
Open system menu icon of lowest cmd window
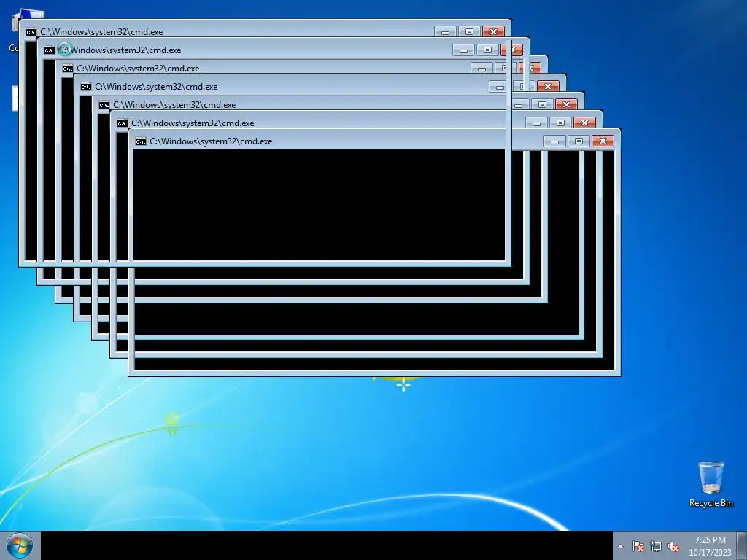(x=141, y=141)
